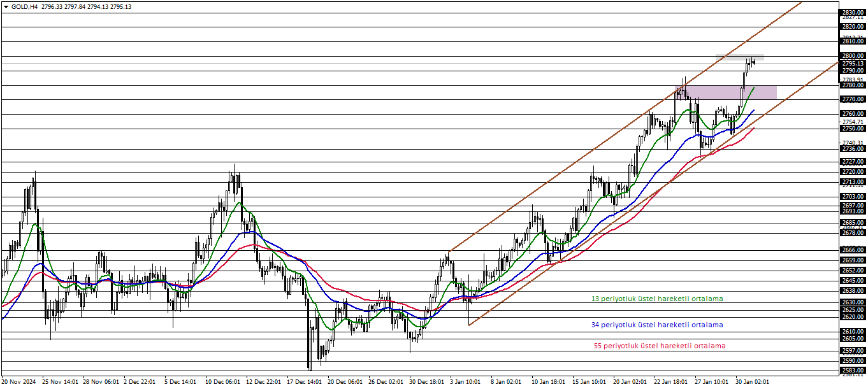Click the 2810.00 price level label
The height and width of the screenshot is (389, 868).
(x=853, y=41)
